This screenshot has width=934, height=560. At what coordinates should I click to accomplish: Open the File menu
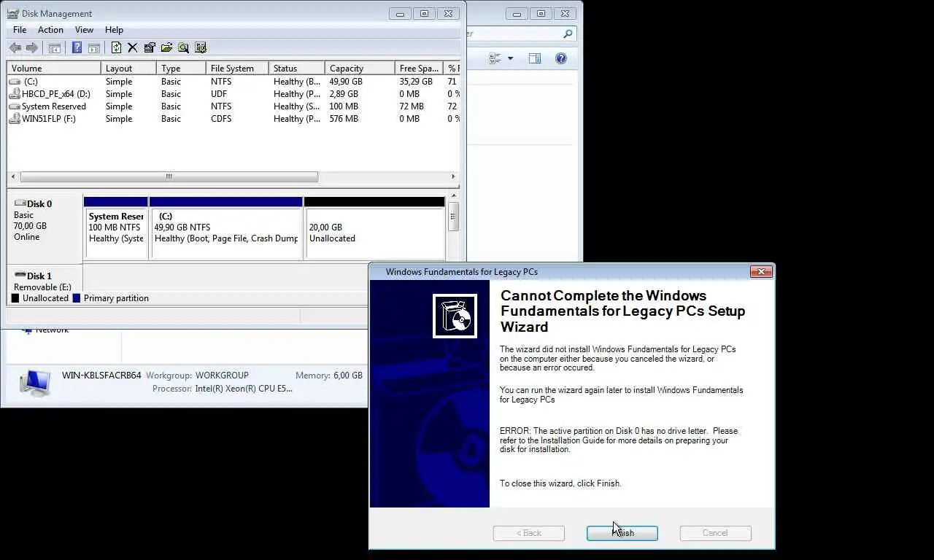click(20, 30)
